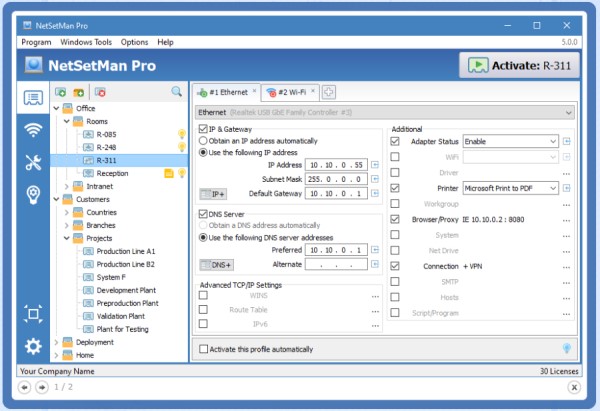Click the DNS+ button

217,265
